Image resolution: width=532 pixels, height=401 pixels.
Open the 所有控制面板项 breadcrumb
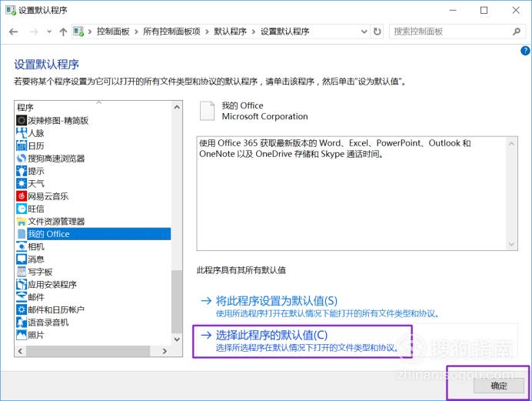point(171,32)
